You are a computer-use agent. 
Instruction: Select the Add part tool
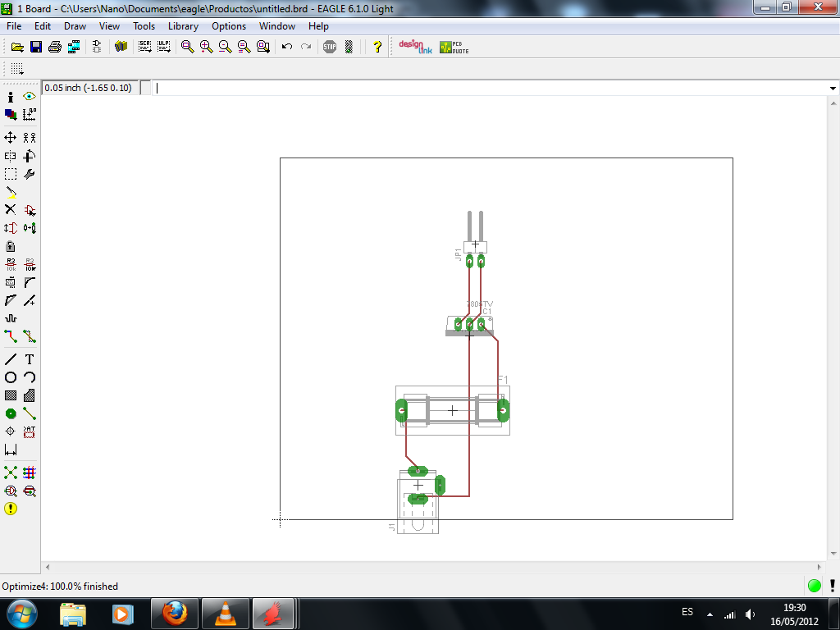pos(30,210)
